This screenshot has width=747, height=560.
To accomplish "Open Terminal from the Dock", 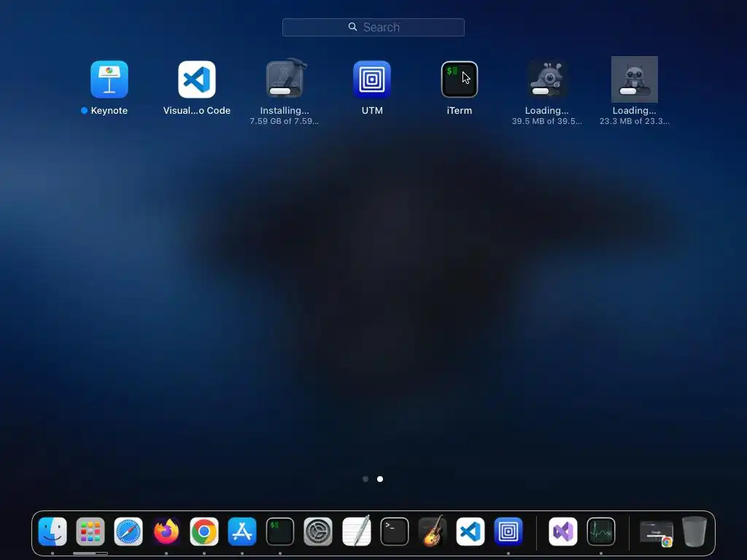I will coord(395,532).
